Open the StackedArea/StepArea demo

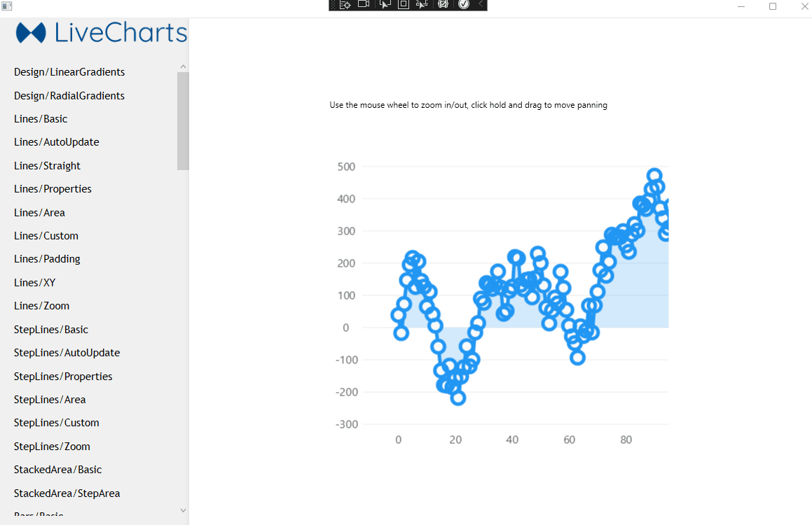tap(67, 493)
